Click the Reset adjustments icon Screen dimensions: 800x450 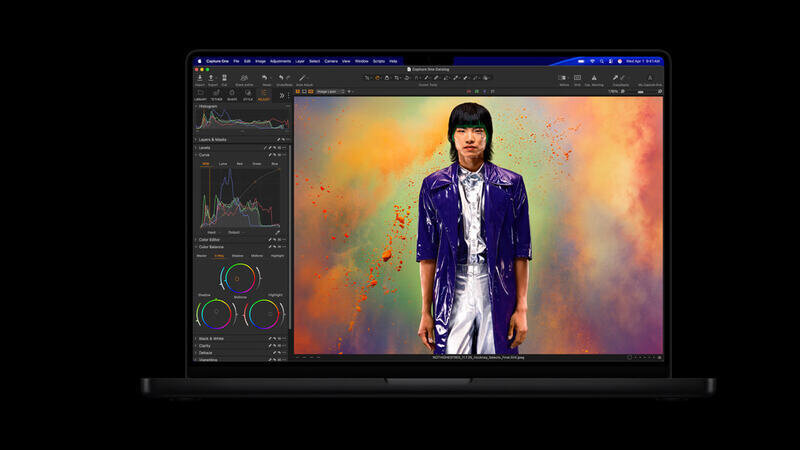265,77
